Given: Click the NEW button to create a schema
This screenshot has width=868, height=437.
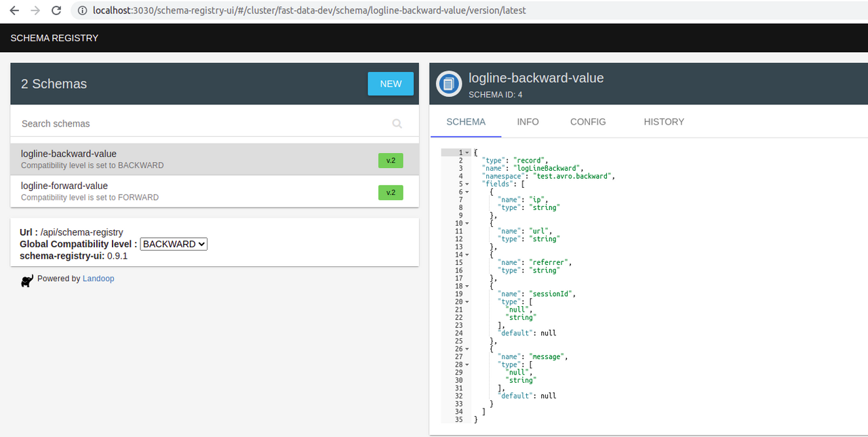Looking at the screenshot, I should (391, 83).
